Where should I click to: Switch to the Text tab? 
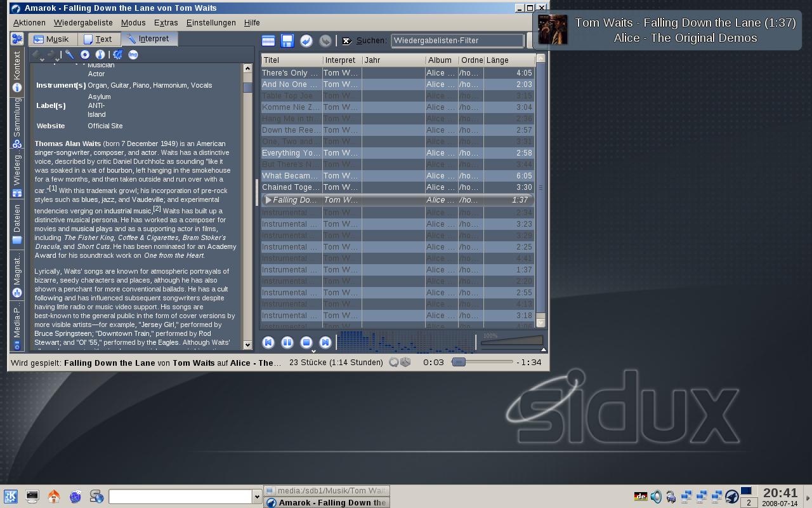98,39
